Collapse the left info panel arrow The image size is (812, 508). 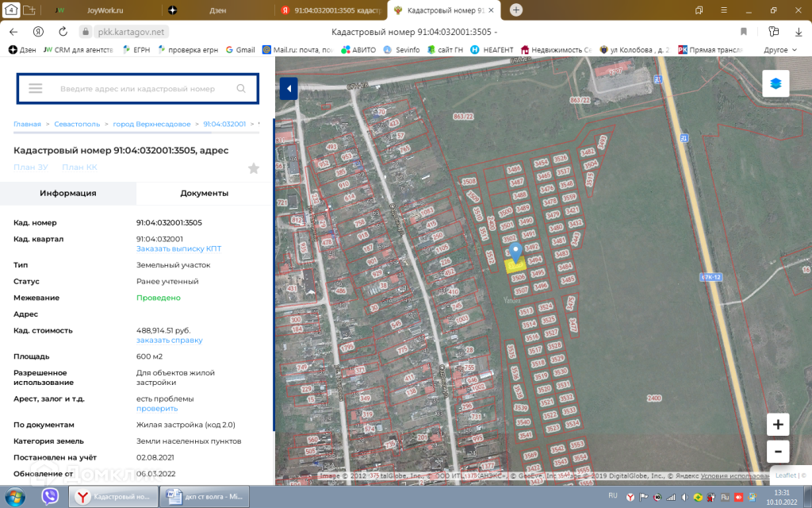coord(289,88)
